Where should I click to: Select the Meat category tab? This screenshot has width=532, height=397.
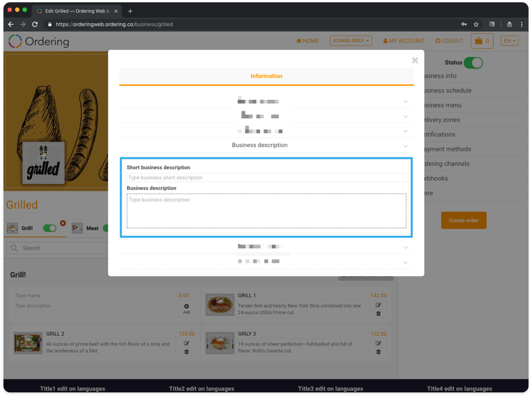pyautogui.click(x=92, y=228)
